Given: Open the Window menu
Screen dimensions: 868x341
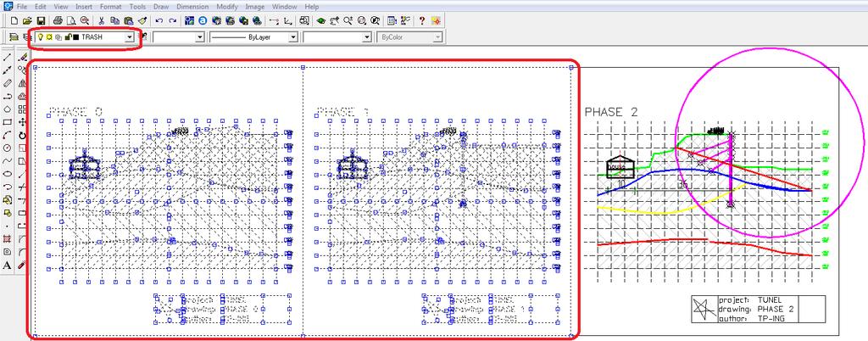Looking at the screenshot, I should click(x=284, y=7).
